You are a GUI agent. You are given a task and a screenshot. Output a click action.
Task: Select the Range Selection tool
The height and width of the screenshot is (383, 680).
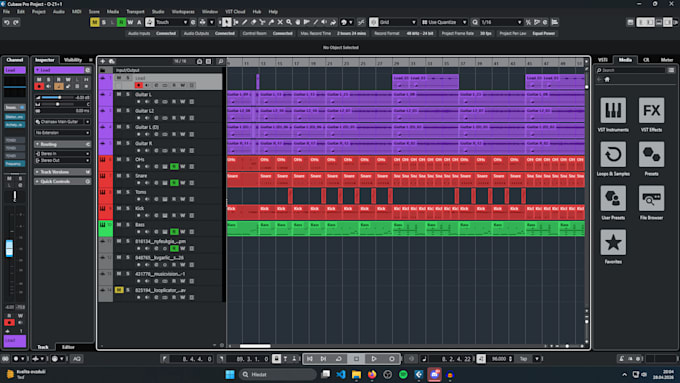[236, 22]
